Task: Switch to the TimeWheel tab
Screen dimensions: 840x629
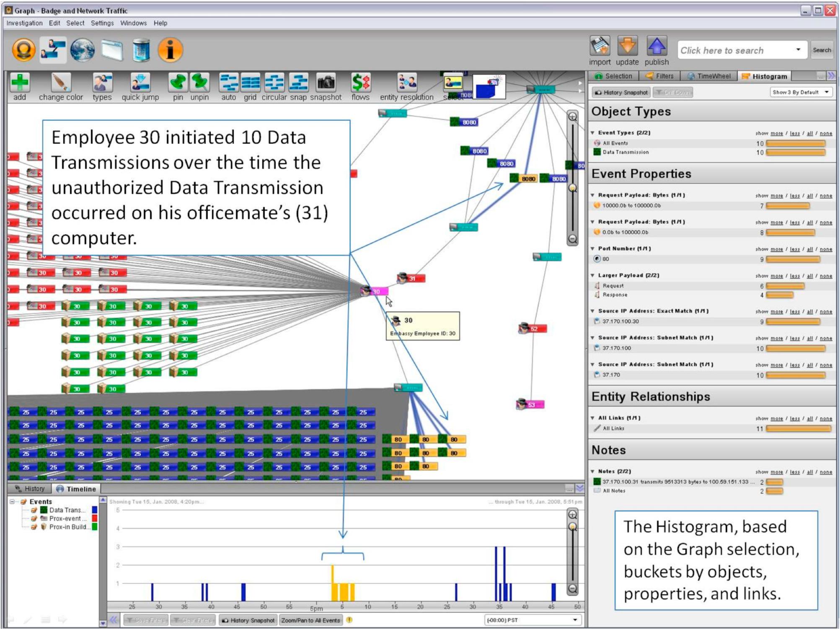Action: [x=709, y=76]
